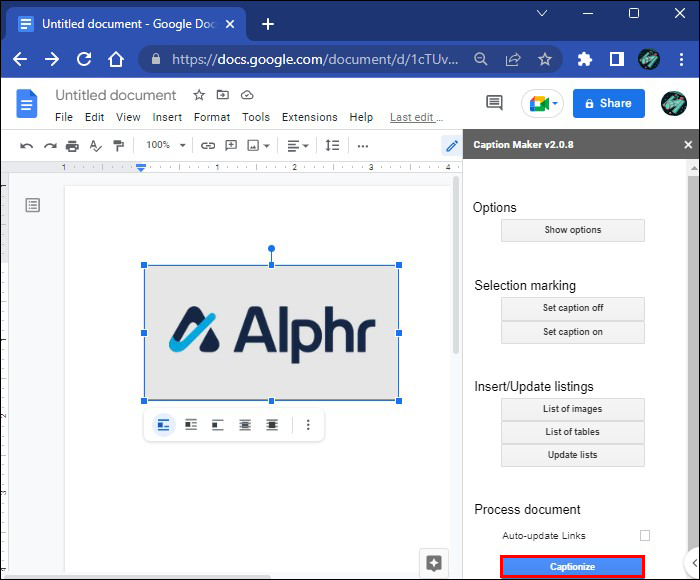Click the Alphr logo image
700x580 pixels.
pos(271,332)
